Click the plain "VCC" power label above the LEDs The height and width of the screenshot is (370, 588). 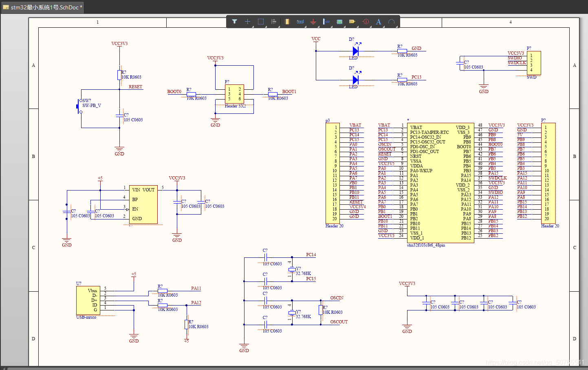[316, 39]
